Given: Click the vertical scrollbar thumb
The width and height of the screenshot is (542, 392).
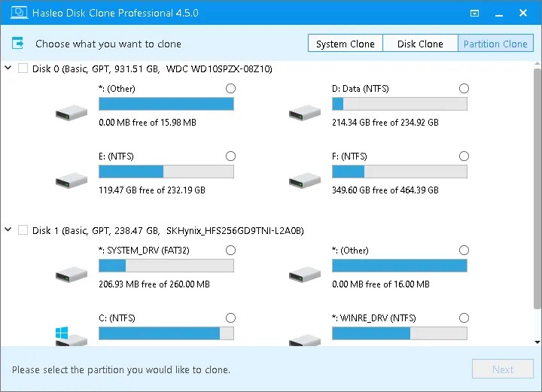Looking at the screenshot, I should (537, 188).
